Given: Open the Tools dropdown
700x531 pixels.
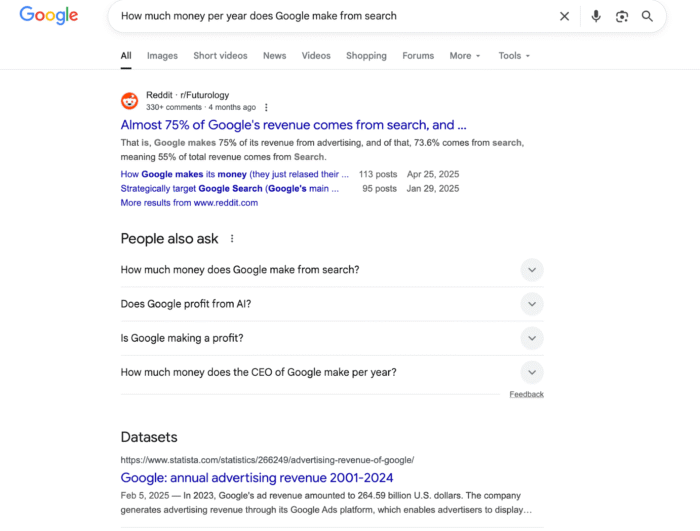Looking at the screenshot, I should [514, 56].
